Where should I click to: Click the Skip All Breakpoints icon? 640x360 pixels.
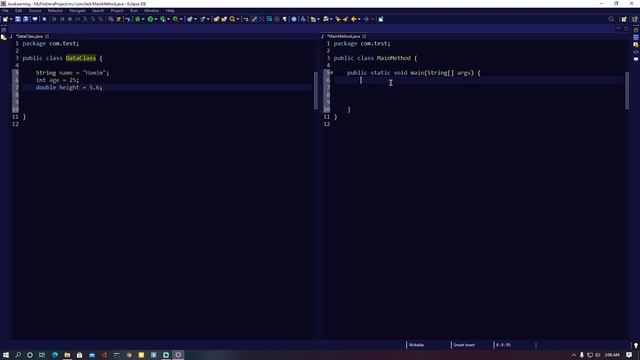click(44, 19)
